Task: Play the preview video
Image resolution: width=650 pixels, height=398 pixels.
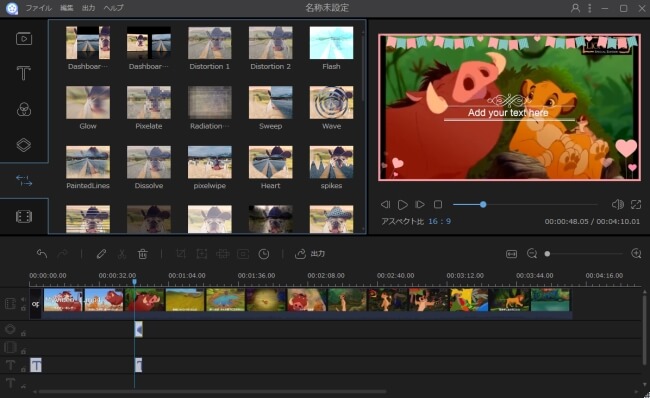Action: (402, 204)
